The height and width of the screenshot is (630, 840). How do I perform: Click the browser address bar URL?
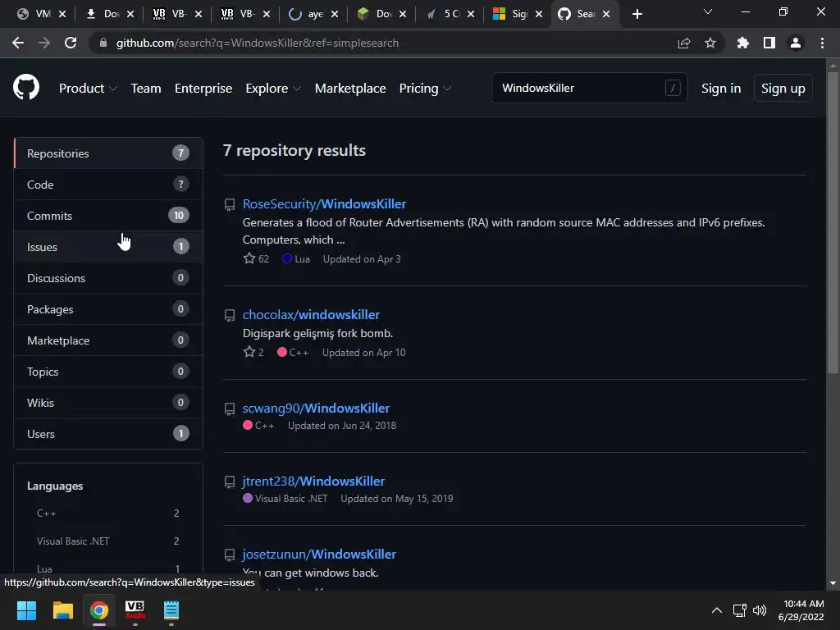point(257,43)
